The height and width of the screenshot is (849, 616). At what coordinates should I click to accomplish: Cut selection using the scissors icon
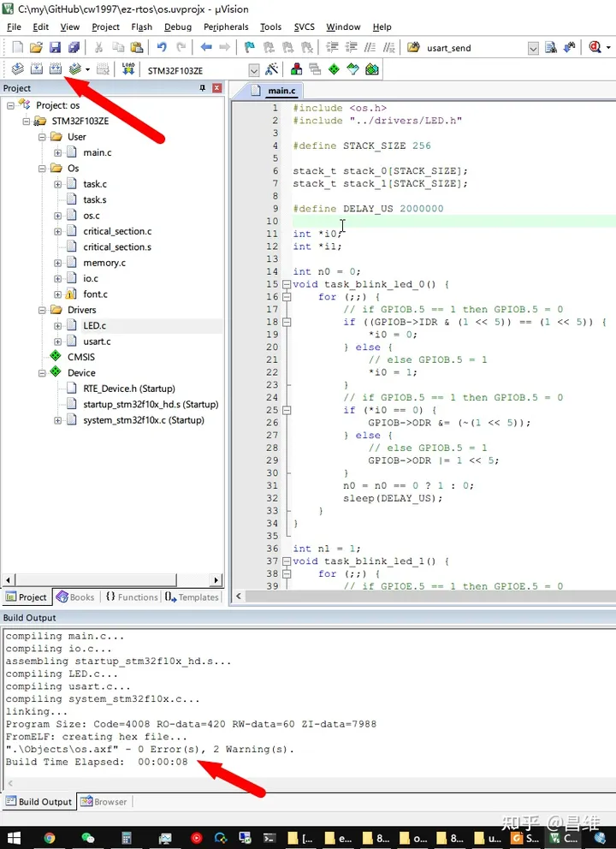click(98, 48)
